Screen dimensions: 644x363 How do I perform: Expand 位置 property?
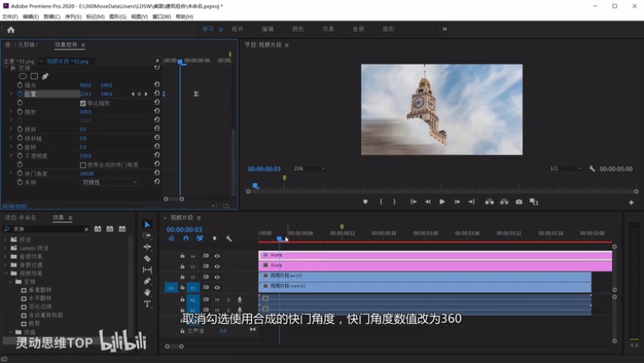(x=11, y=94)
